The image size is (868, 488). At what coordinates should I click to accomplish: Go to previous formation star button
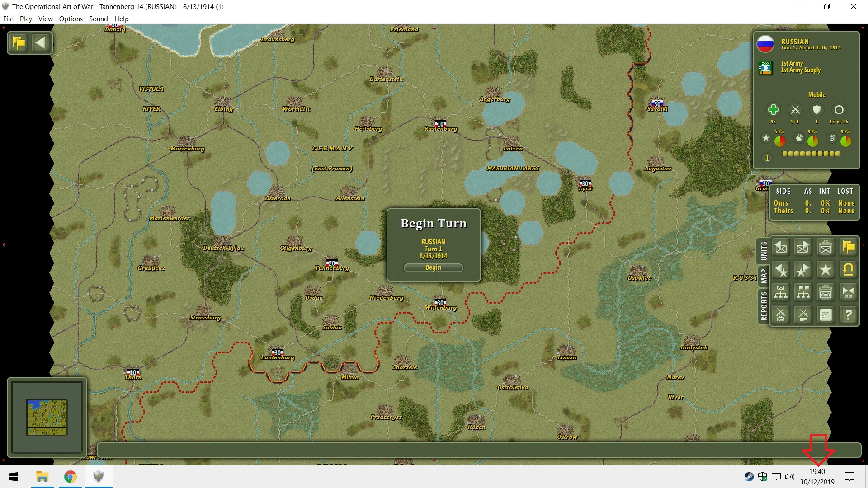(781, 270)
